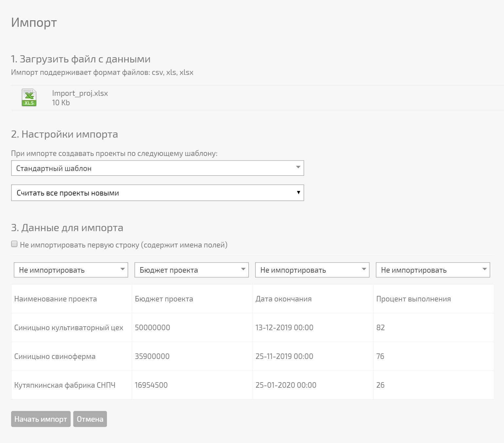Click the '10 Kb' file size text
The height and width of the screenshot is (443, 504).
61,103
